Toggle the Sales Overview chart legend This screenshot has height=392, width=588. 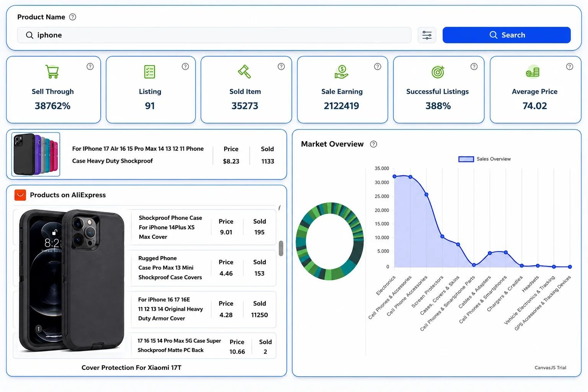click(485, 159)
